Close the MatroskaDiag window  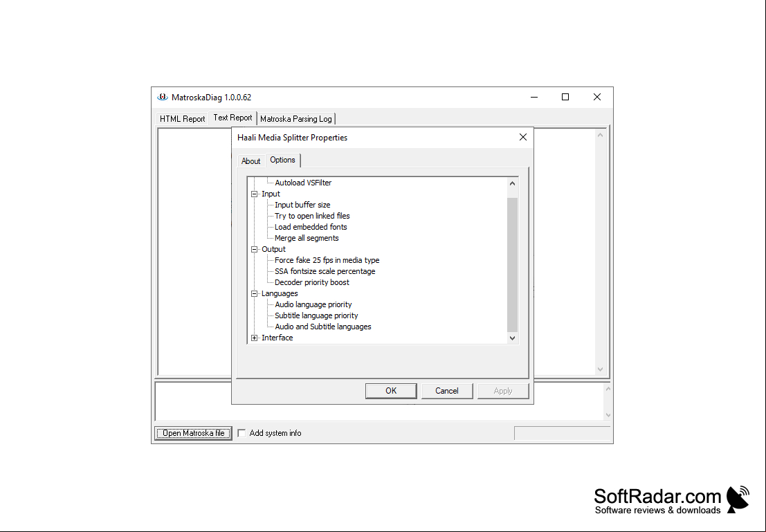click(x=597, y=98)
